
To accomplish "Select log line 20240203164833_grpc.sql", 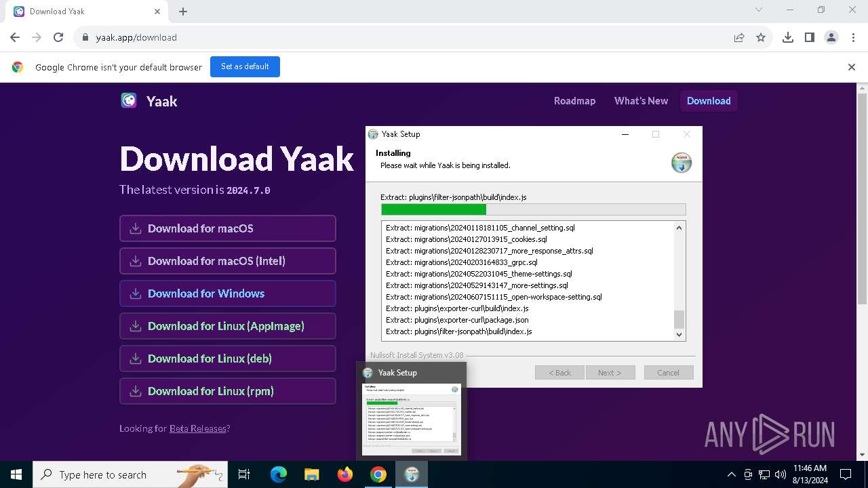I will click(x=462, y=262).
